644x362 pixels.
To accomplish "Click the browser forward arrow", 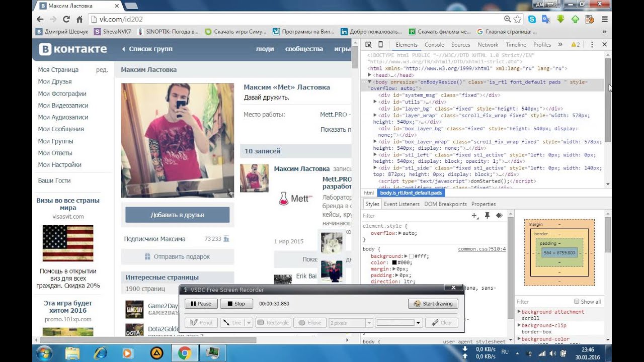I will (x=53, y=19).
